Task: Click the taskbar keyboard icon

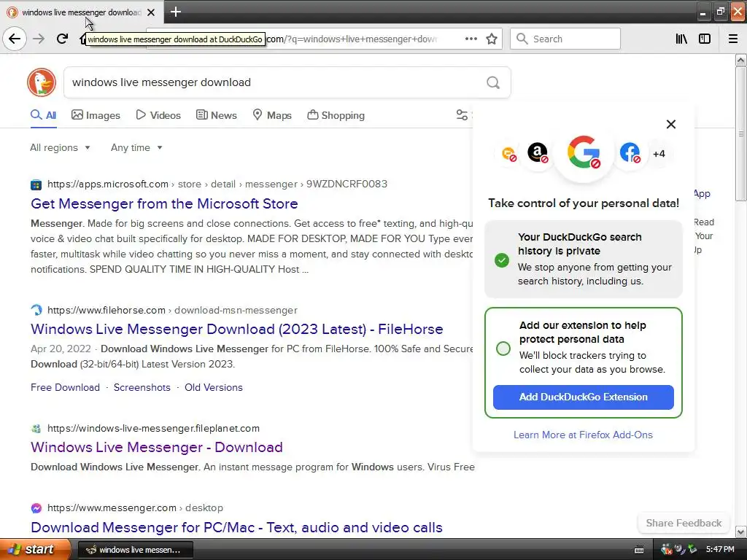Action: [639, 550]
